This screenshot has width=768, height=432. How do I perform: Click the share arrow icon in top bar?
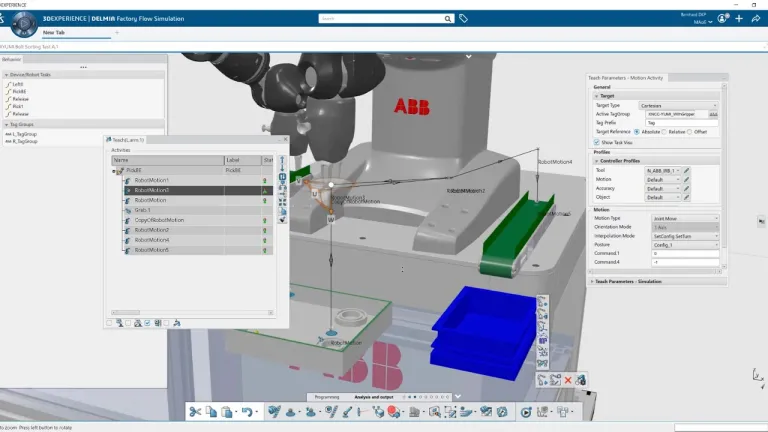756,19
